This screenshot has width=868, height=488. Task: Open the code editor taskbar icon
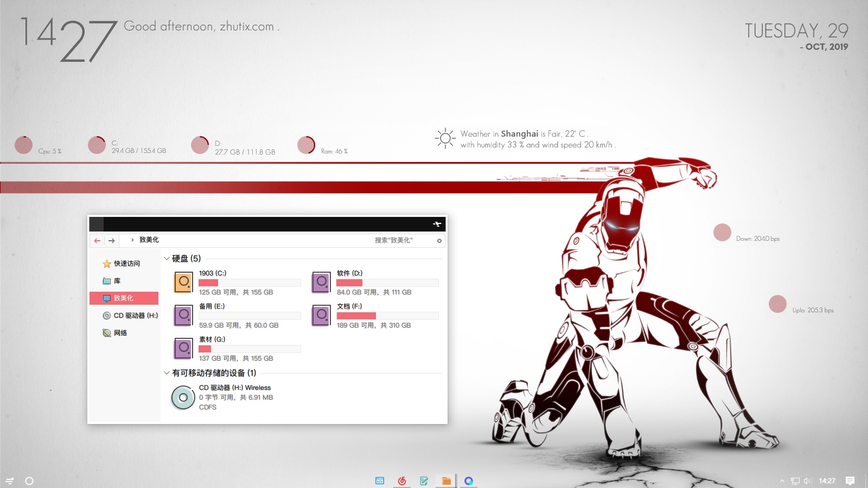(380, 481)
